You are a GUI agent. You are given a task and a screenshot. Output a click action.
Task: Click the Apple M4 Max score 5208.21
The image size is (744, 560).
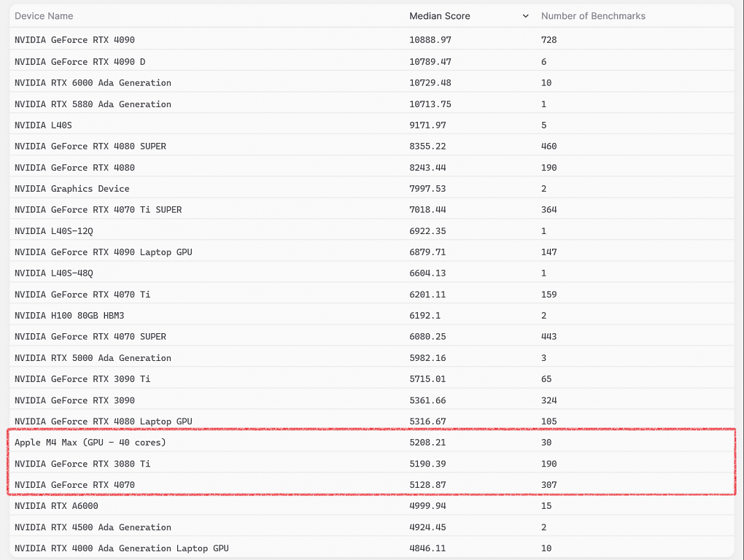point(427,443)
